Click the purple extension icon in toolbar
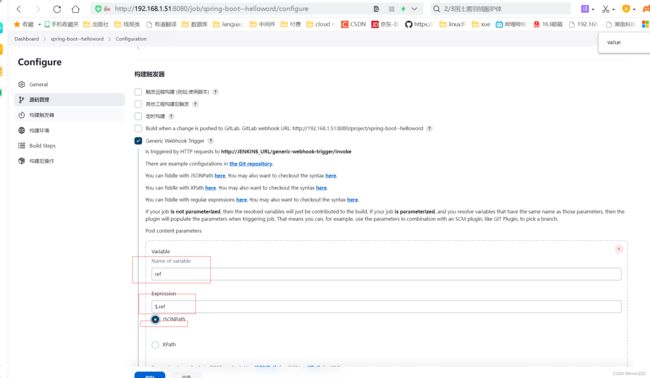The width and height of the screenshot is (650, 378). (585, 9)
